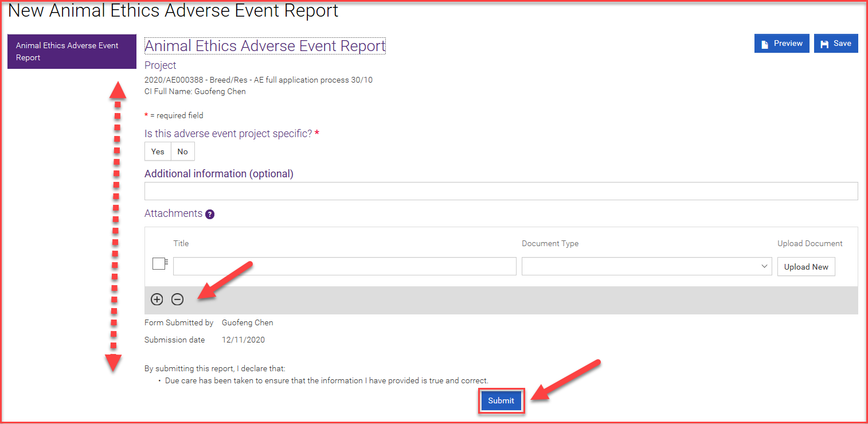Click the Project section heading
This screenshot has height=424, width=868.
click(160, 65)
